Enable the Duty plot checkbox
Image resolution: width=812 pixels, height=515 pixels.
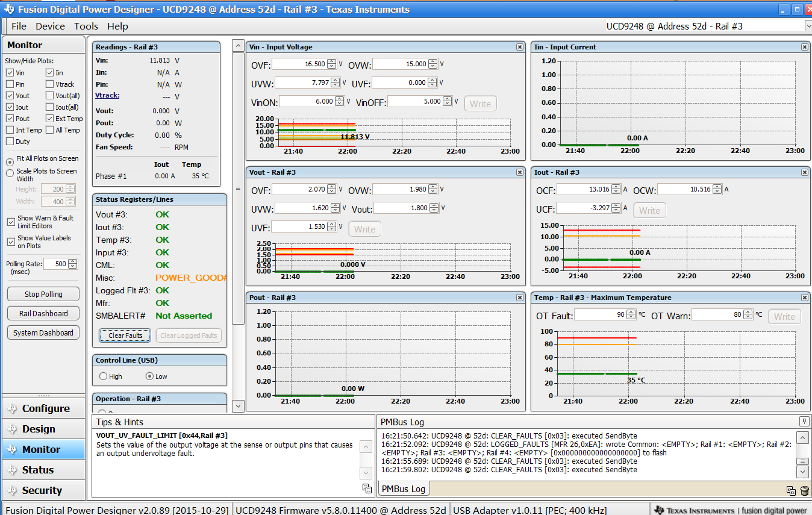click(x=10, y=142)
